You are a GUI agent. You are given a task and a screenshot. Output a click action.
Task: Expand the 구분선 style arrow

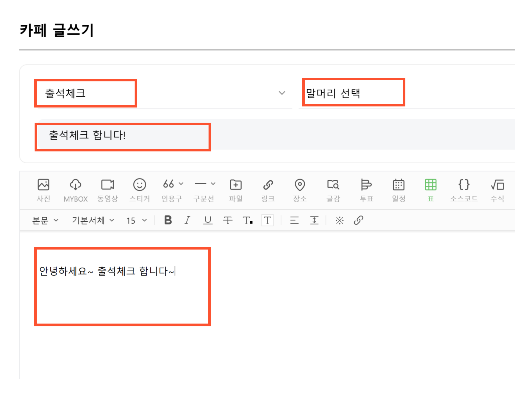click(x=213, y=184)
